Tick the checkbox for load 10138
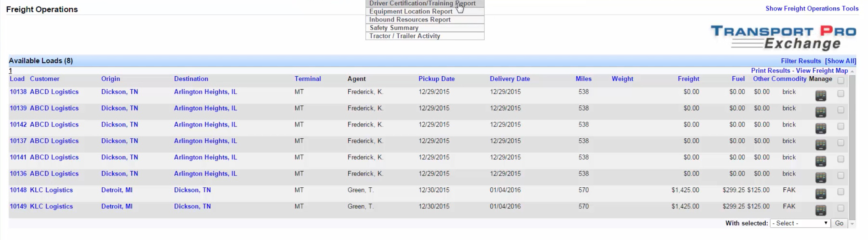868x240 pixels. pyautogui.click(x=841, y=94)
